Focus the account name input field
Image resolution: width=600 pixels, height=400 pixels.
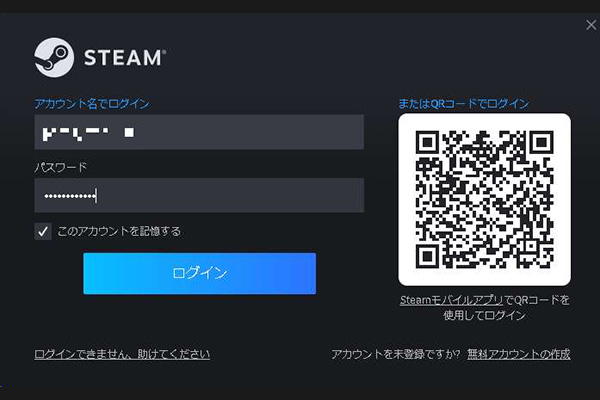click(199, 132)
